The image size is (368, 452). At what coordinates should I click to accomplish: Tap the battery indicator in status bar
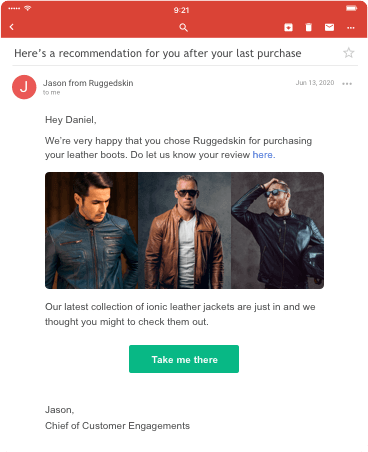tap(351, 8)
